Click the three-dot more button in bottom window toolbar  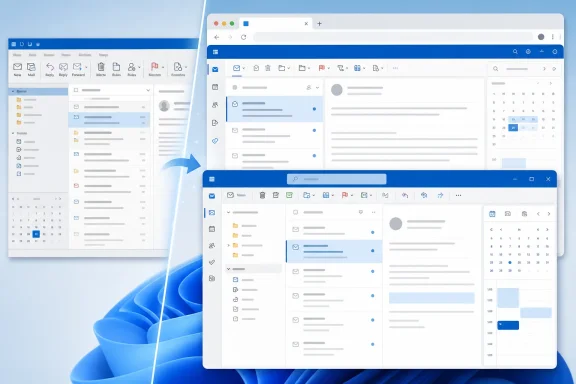pyautogui.click(x=458, y=195)
